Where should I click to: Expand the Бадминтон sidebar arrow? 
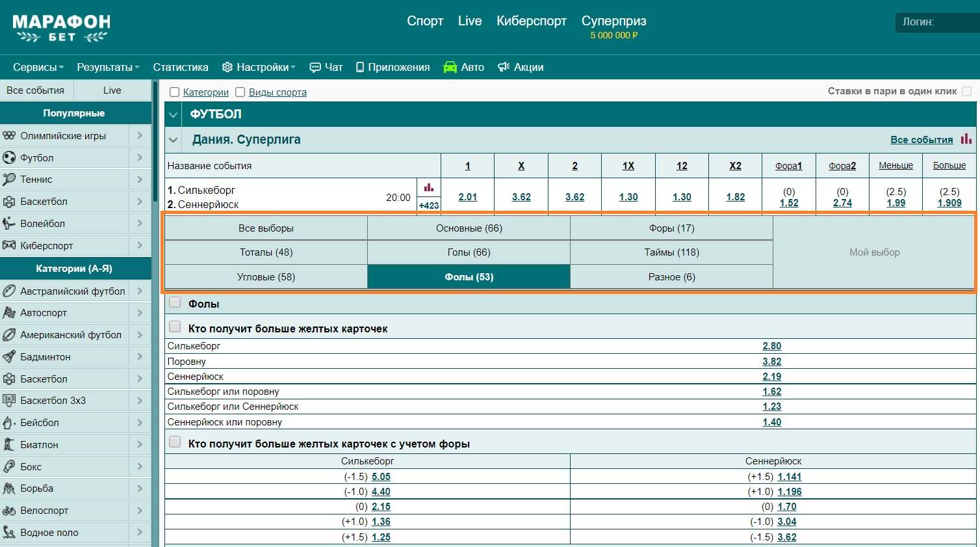click(x=140, y=356)
